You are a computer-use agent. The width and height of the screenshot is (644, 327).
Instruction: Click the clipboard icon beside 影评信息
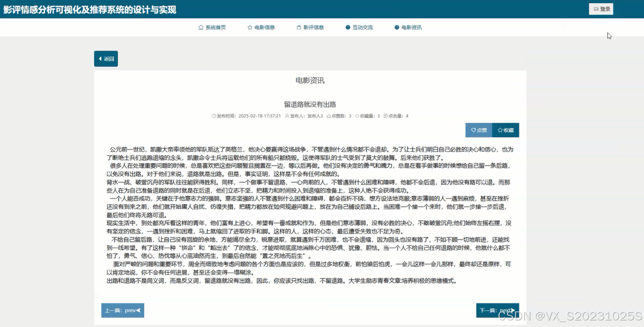298,27
